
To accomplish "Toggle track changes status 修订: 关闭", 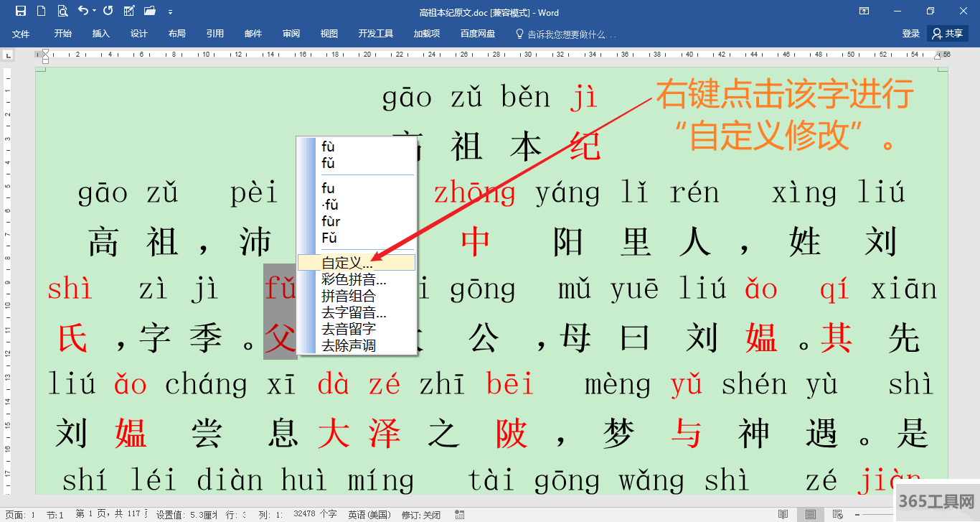I will coord(422,515).
